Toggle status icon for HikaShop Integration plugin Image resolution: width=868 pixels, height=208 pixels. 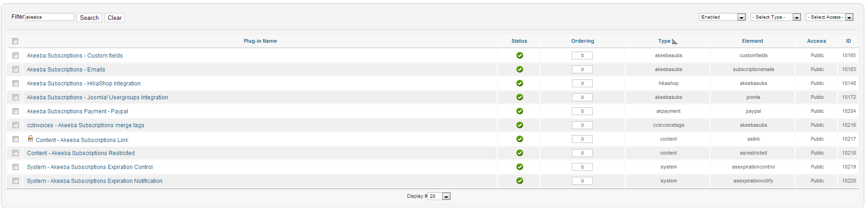point(519,83)
